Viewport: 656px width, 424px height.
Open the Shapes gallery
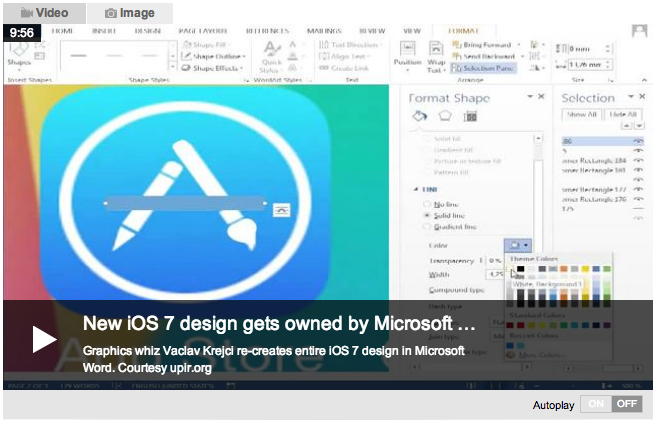pyautogui.click(x=19, y=55)
